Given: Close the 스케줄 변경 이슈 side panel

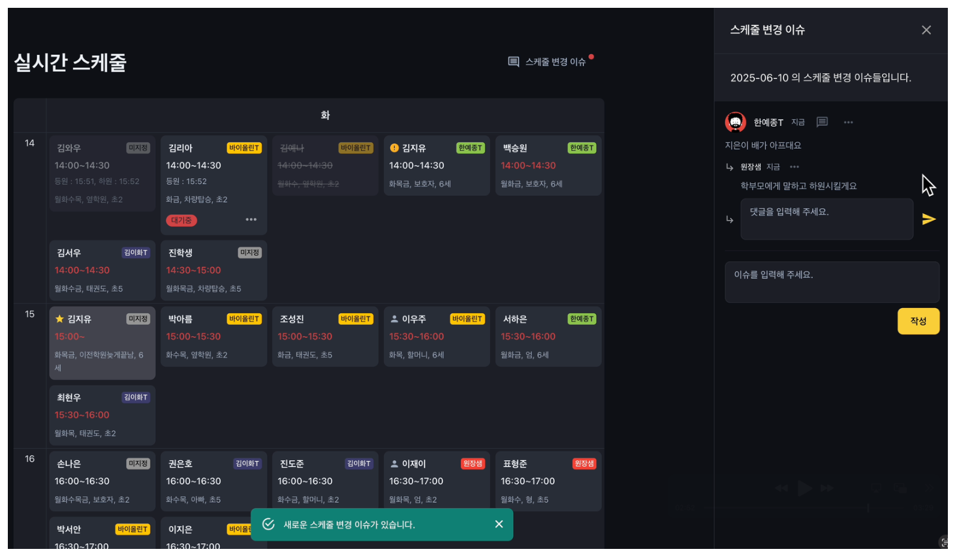Looking at the screenshot, I should (926, 30).
